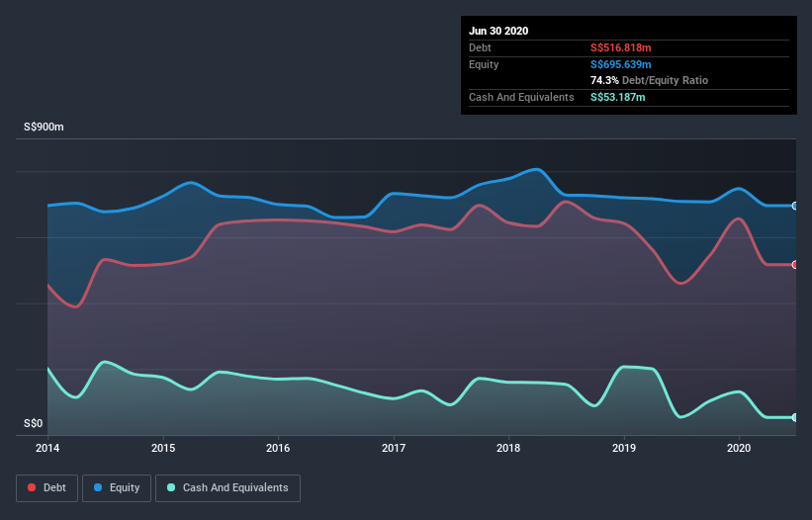Viewport: 812px width, 520px height.
Task: Click the S$0 y-axis label
Action: tap(34, 423)
